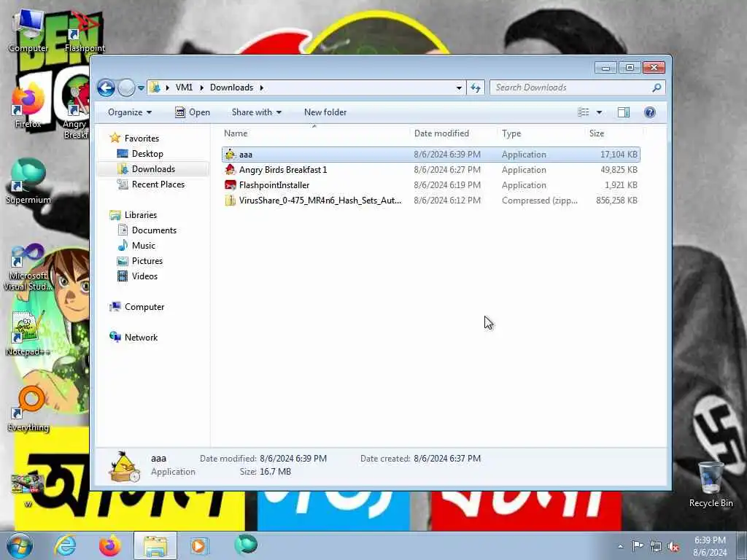This screenshot has width=747, height=560.
Task: Select Computer in the navigation pane
Action: [x=144, y=307]
